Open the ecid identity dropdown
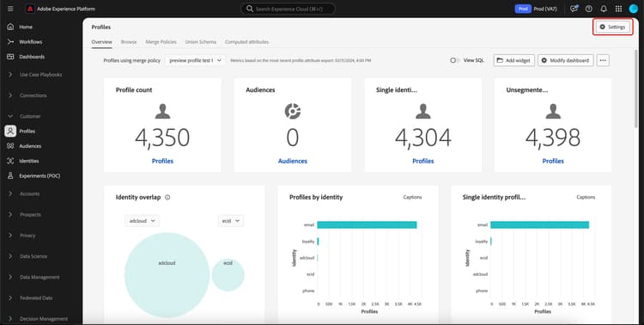 (230, 221)
